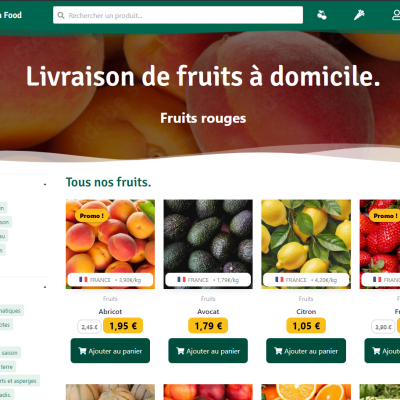Open the strawberries Promo product photo
Viewport: 400px width, 400px height.
[x=380, y=244]
